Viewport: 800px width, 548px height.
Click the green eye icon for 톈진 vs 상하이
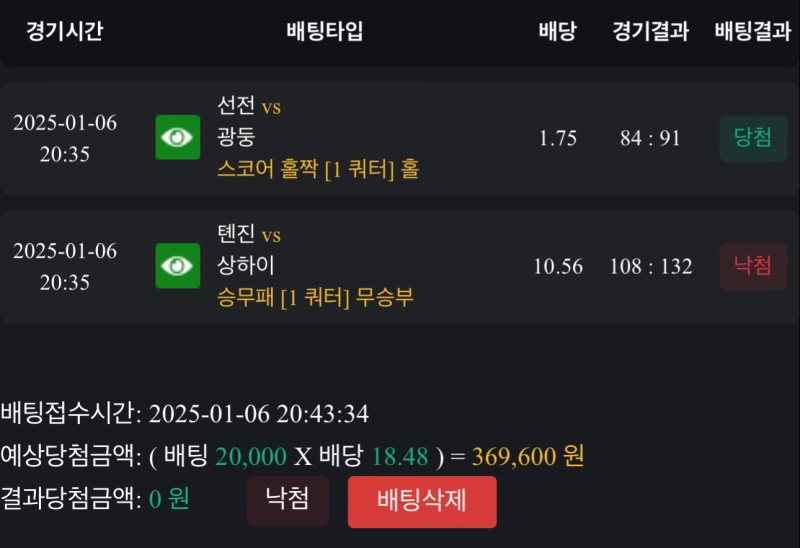[x=178, y=266]
